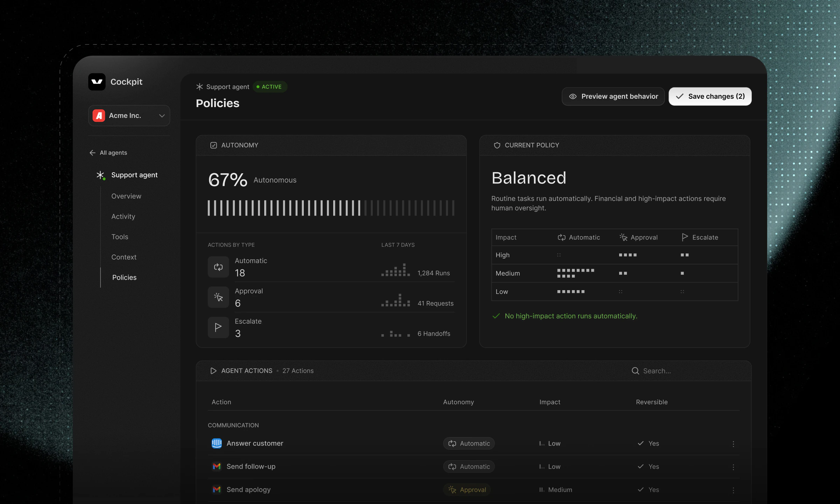Open the Context section
The height and width of the screenshot is (504, 840).
(x=124, y=257)
